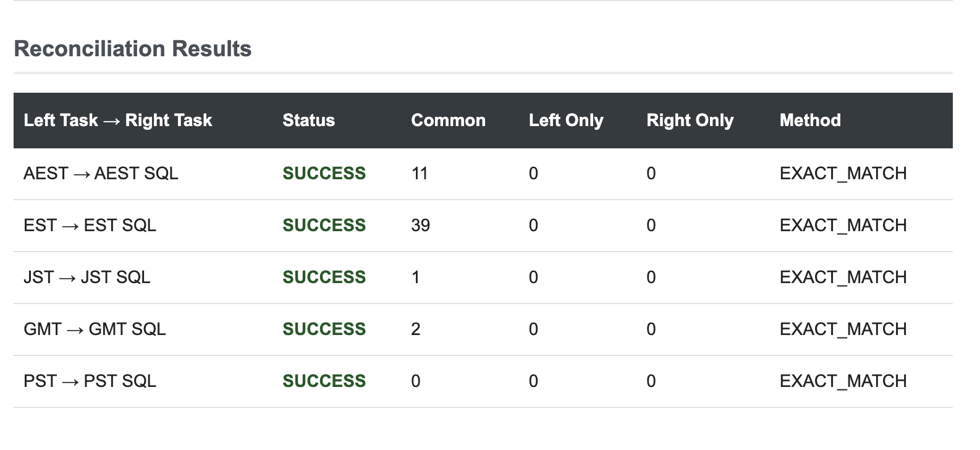Screen dimensions: 980x450
Task: Click the PST → PST SQL row label
Action: (90, 381)
